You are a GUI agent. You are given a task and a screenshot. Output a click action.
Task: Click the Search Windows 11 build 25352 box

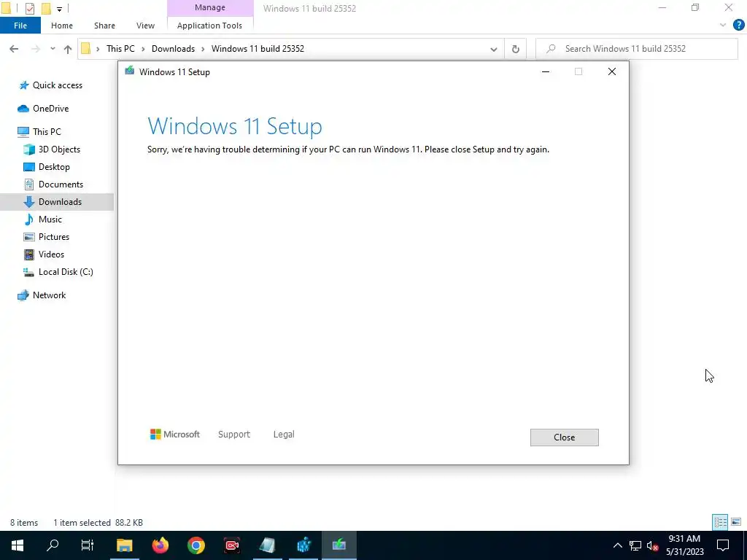[x=636, y=49]
